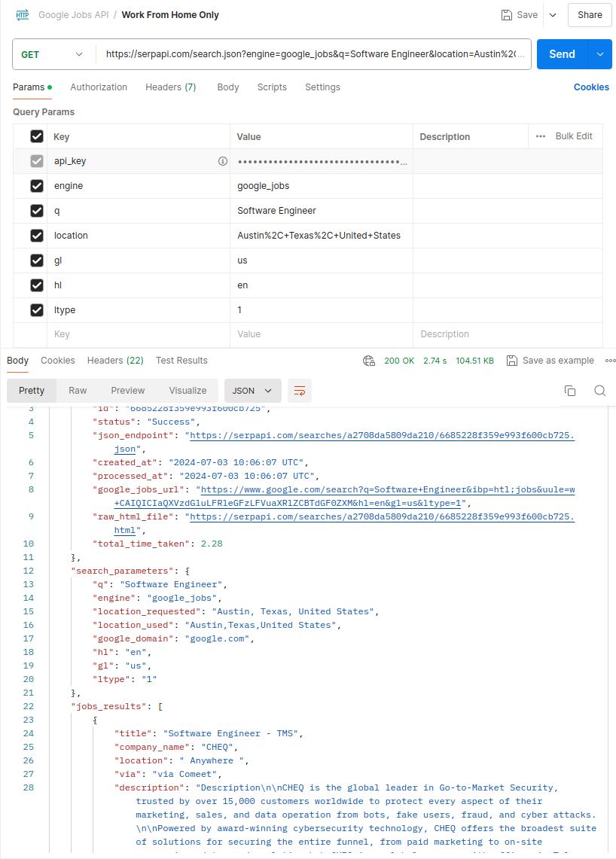This screenshot has width=616, height=859.
Task: Open the raw_html_file URL link
Action: 382,516
